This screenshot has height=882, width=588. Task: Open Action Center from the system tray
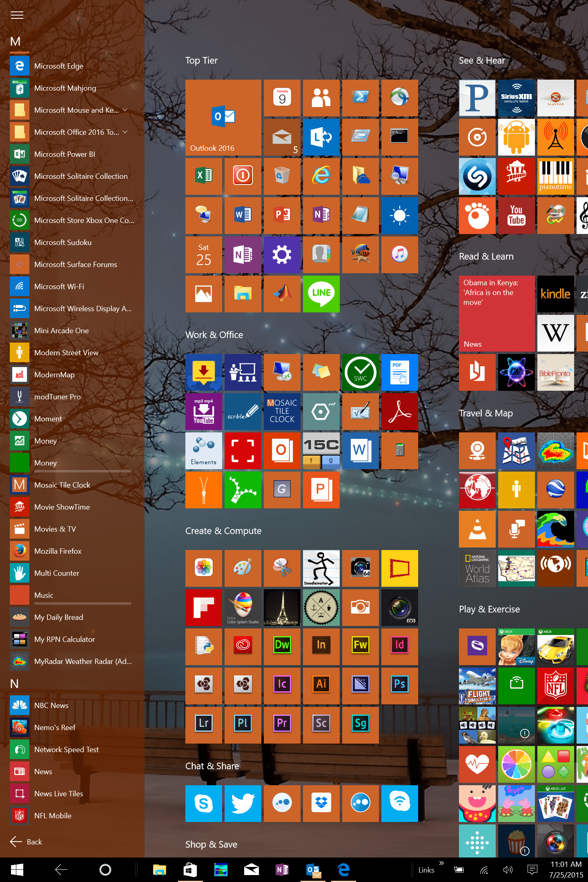532,870
